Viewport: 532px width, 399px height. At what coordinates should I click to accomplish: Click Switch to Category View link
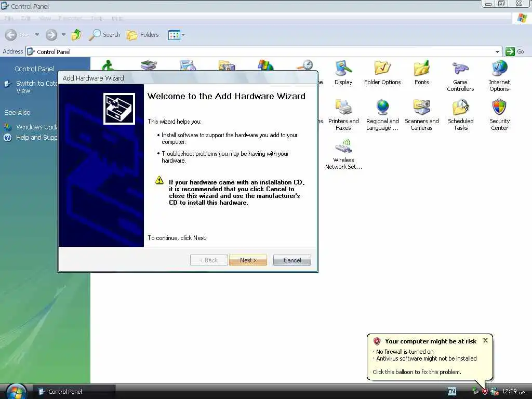pyautogui.click(x=37, y=87)
